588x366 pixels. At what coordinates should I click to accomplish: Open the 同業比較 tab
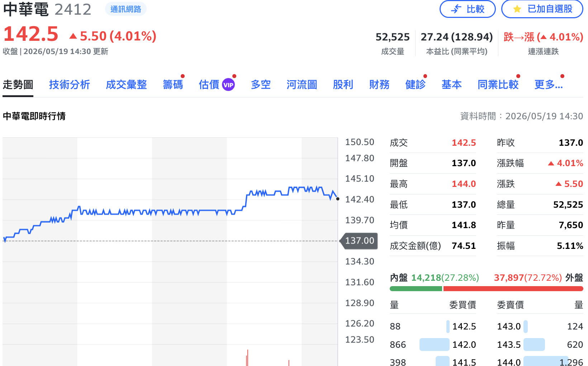coord(498,85)
